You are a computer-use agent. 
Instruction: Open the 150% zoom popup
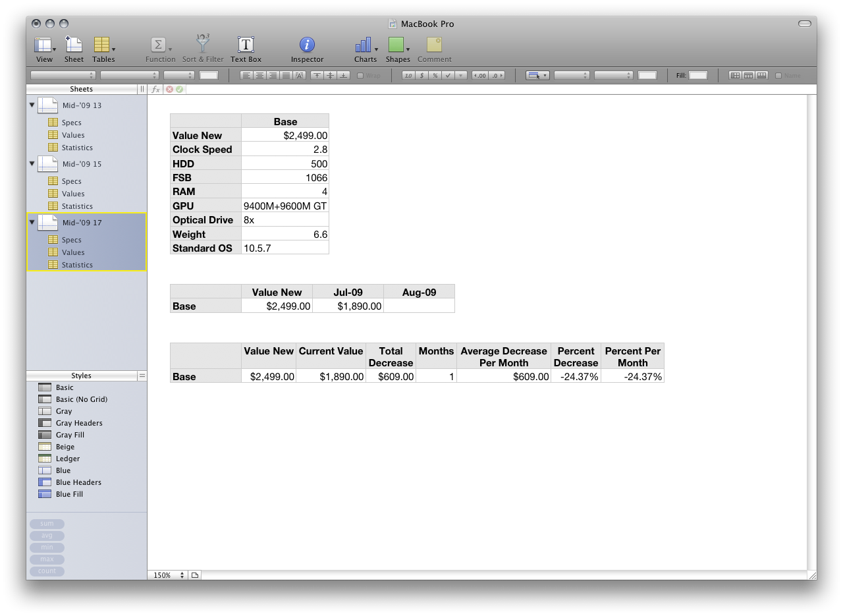(169, 575)
